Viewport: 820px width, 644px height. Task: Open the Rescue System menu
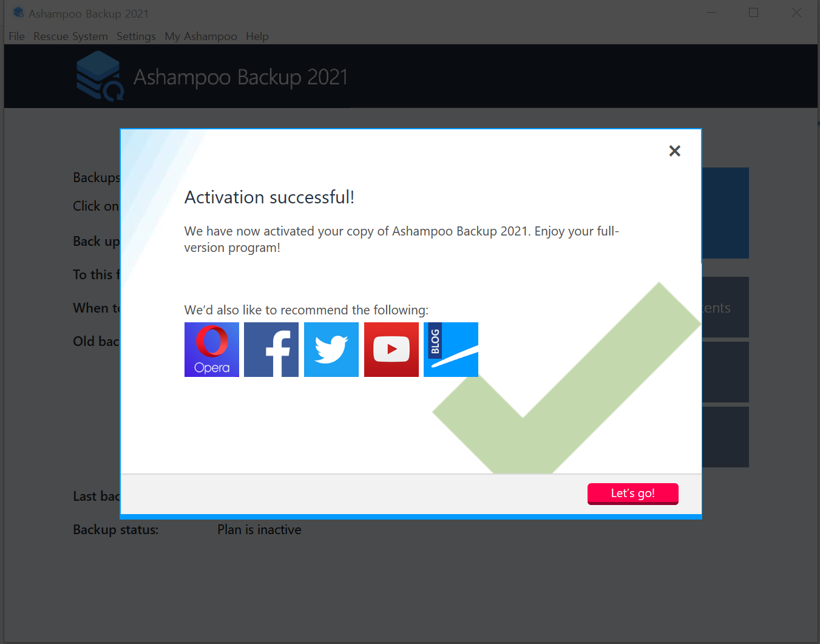coord(70,36)
